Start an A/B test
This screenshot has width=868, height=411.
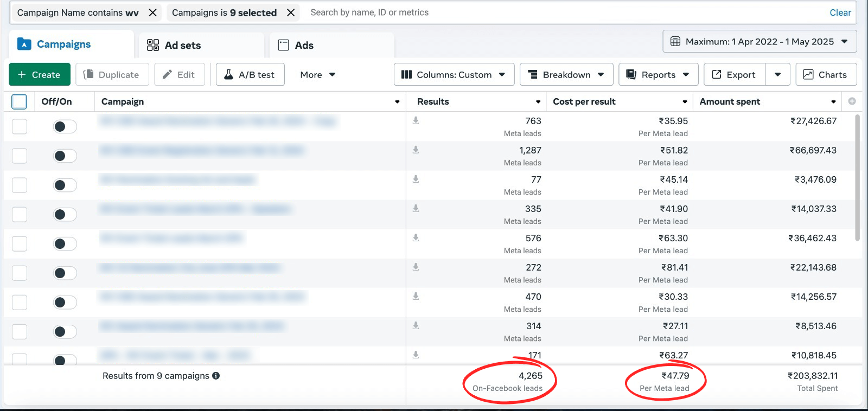pyautogui.click(x=250, y=75)
